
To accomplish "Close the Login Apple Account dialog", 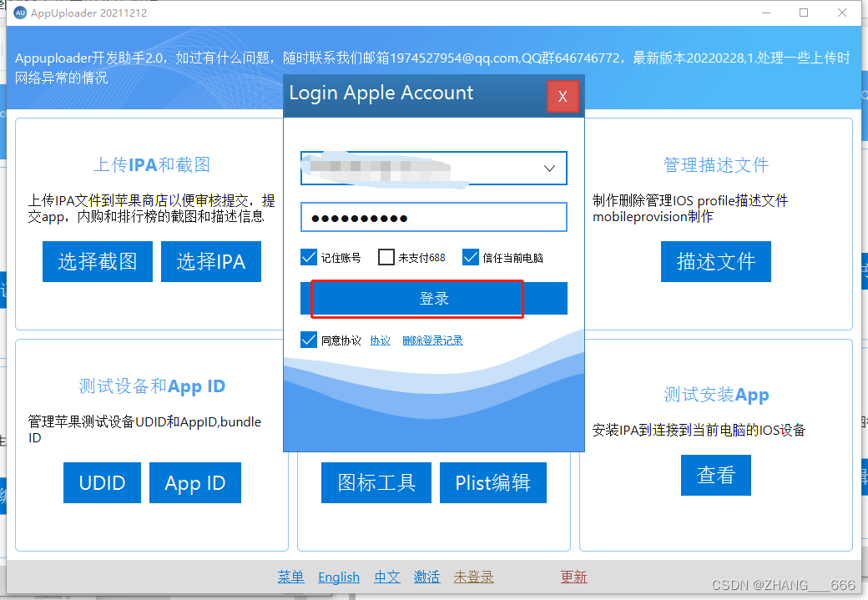I will tap(563, 96).
